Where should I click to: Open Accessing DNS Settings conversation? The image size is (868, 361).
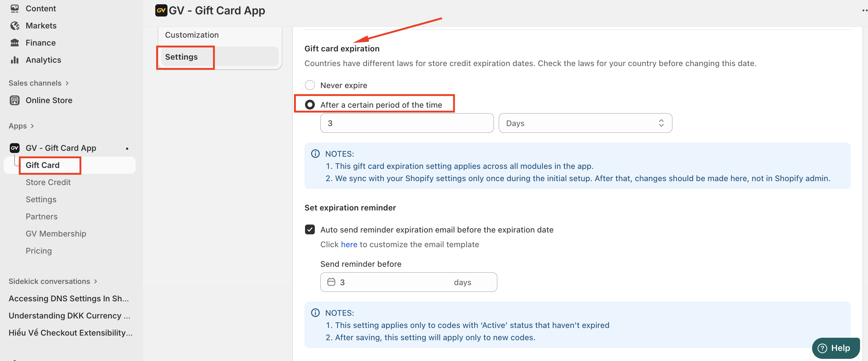click(x=68, y=298)
